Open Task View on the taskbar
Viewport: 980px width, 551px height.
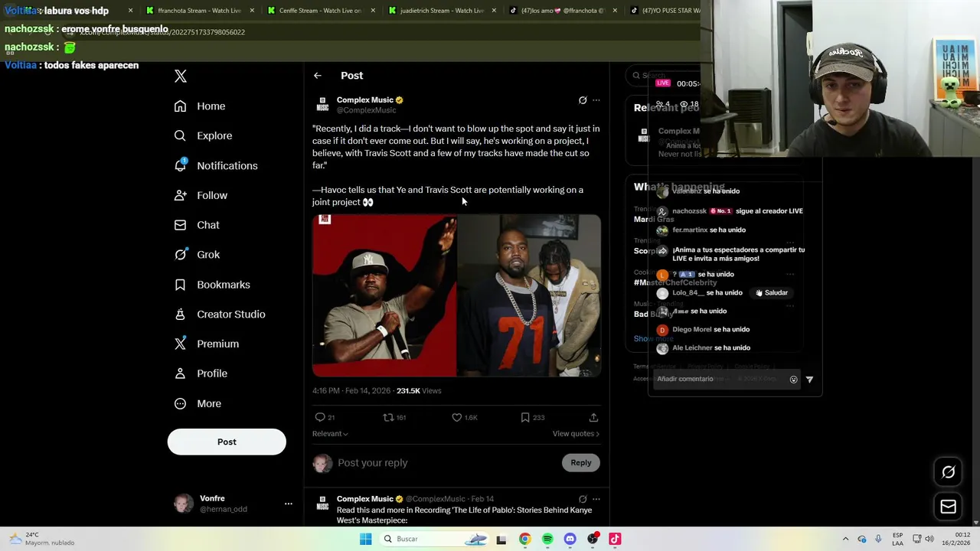[501, 540]
